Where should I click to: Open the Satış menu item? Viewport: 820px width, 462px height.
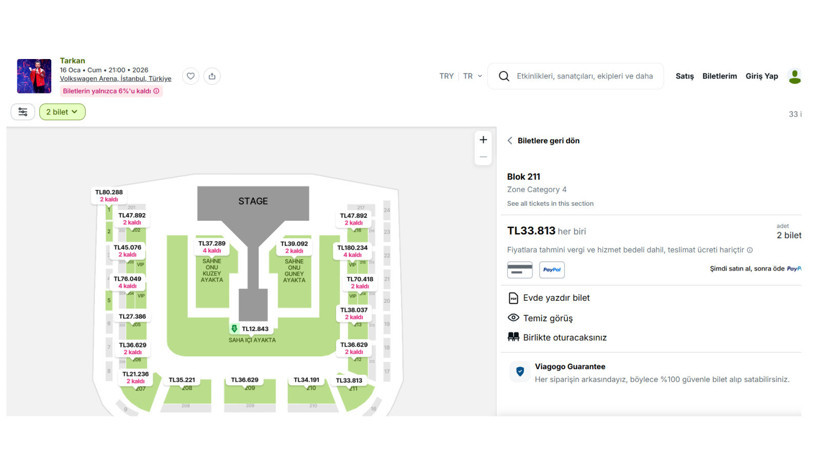pos(684,76)
